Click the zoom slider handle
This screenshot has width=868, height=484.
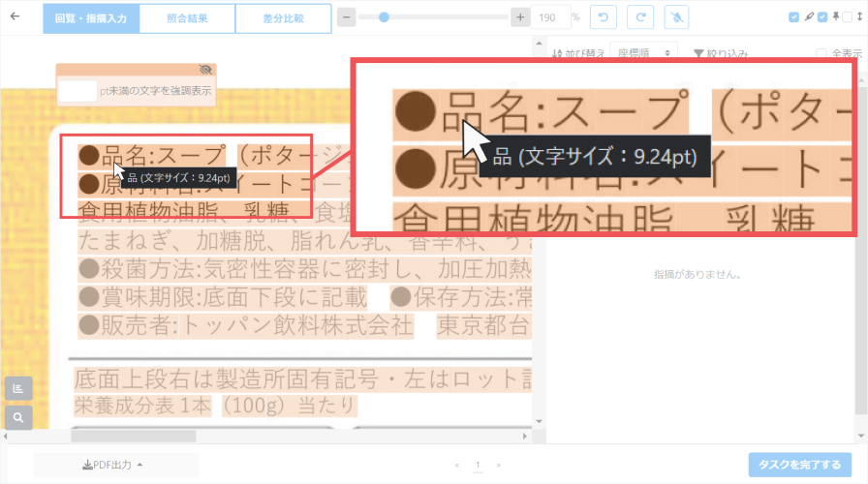pos(384,17)
